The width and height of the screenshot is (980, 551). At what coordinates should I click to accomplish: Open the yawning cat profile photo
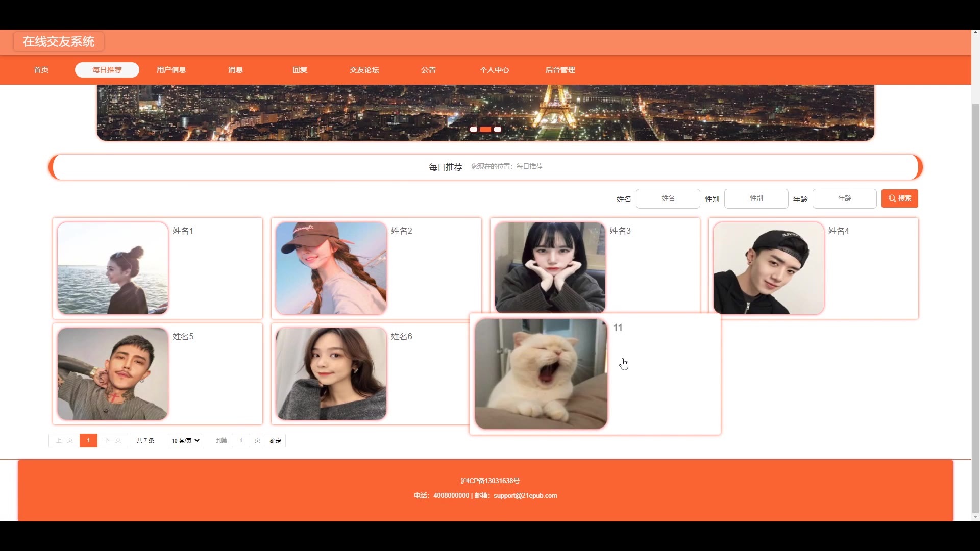541,374
